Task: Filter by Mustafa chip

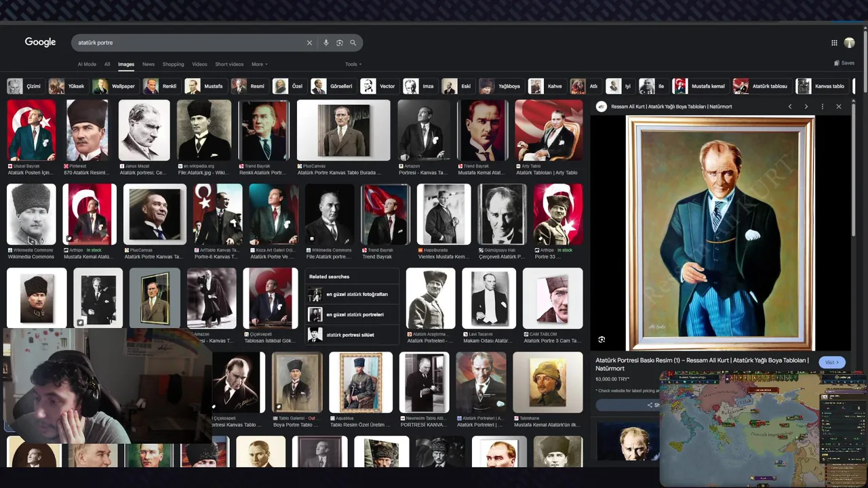Action: [x=205, y=86]
